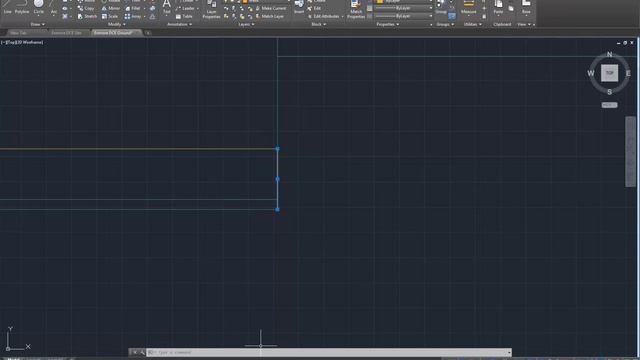Use the Scale command
Image resolution: width=640 pixels, height=360 pixels.
pyautogui.click(x=110, y=16)
